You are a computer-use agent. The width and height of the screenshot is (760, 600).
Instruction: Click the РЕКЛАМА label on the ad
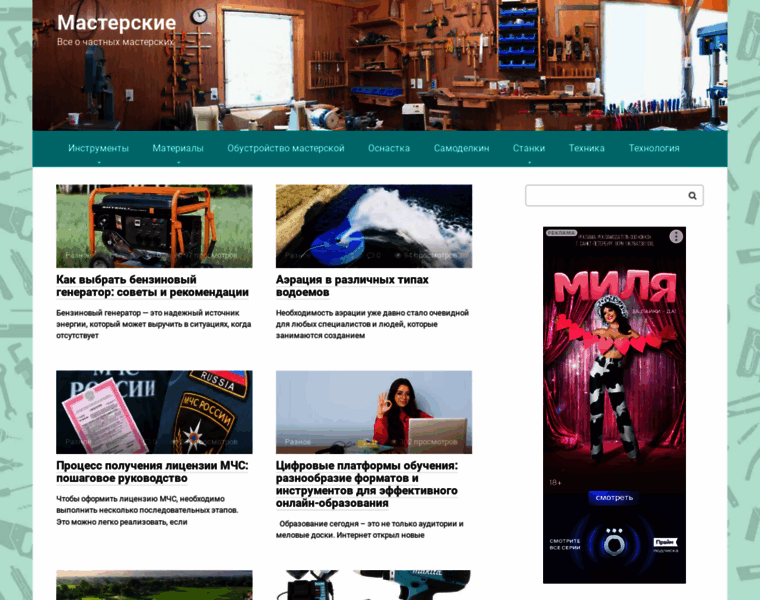561,233
